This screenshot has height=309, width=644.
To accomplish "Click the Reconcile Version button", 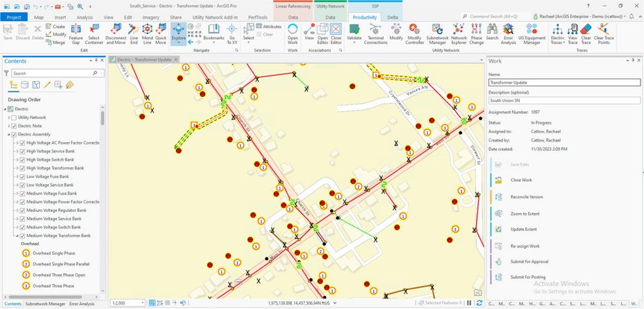I will [526, 197].
